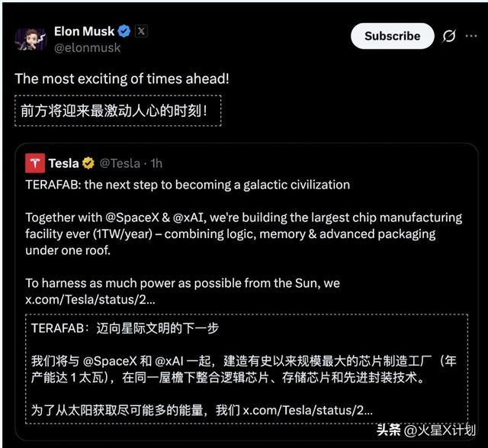The image size is (488, 448).
Task: Click Tesla's gold verified badge
Action: coord(88,163)
